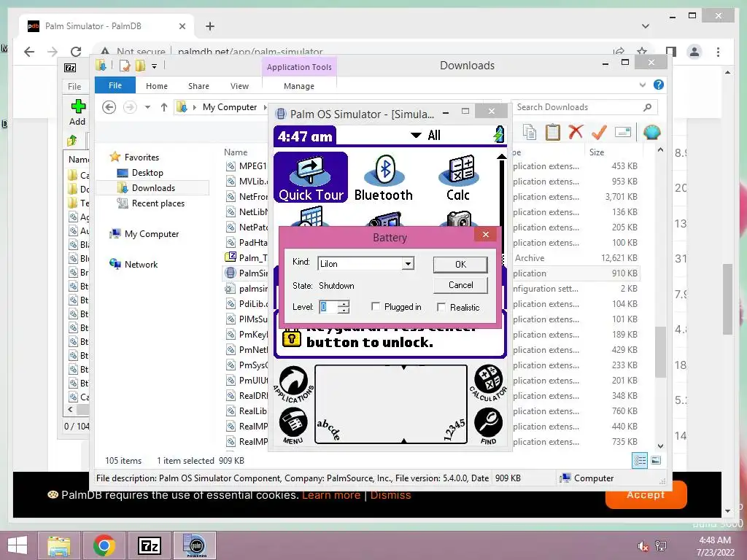Viewport: 747px width, 560px height.
Task: Open the Manage ribbon tab
Action: [x=299, y=86]
